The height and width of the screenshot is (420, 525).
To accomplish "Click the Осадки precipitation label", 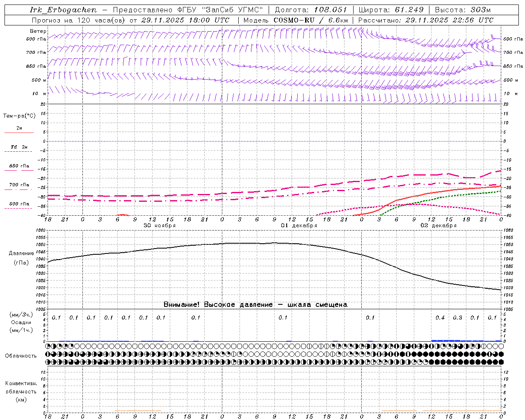I will pyautogui.click(x=21, y=322).
